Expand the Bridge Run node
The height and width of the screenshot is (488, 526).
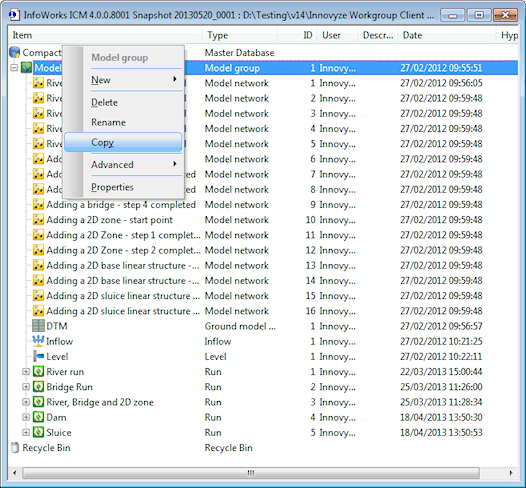click(26, 387)
